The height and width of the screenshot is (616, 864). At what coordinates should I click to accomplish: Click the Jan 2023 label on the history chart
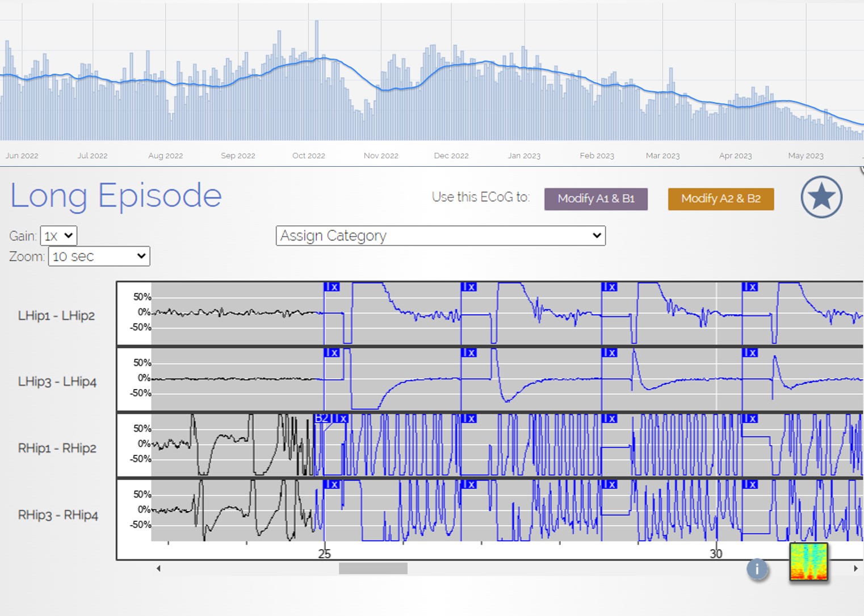[524, 155]
